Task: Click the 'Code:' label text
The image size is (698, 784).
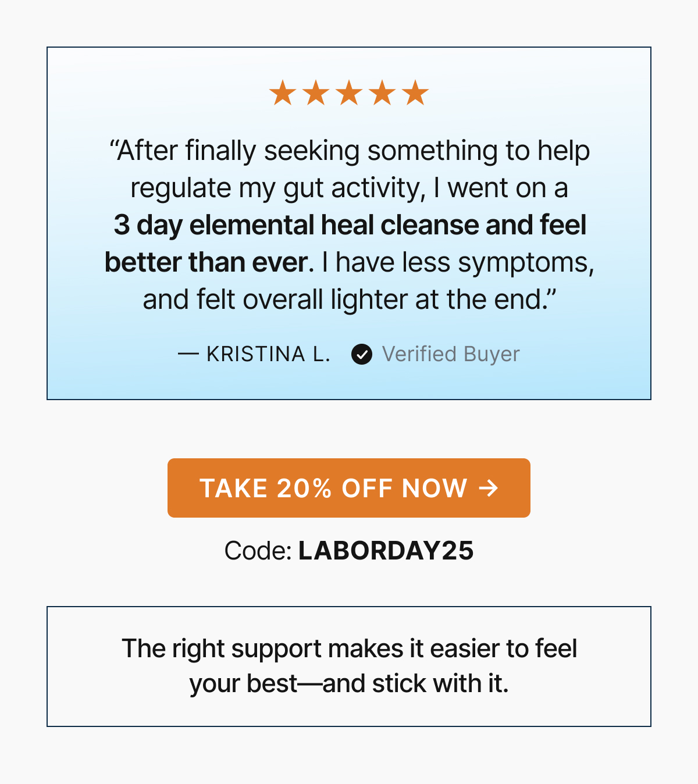Action: point(258,551)
